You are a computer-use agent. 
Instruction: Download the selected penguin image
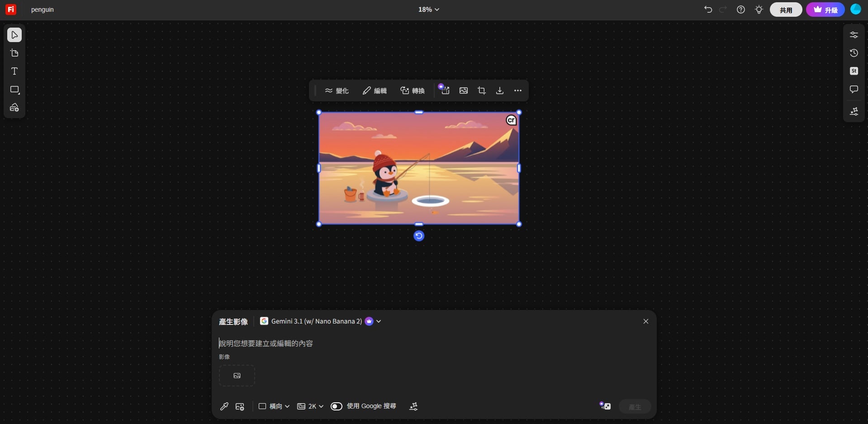(500, 91)
